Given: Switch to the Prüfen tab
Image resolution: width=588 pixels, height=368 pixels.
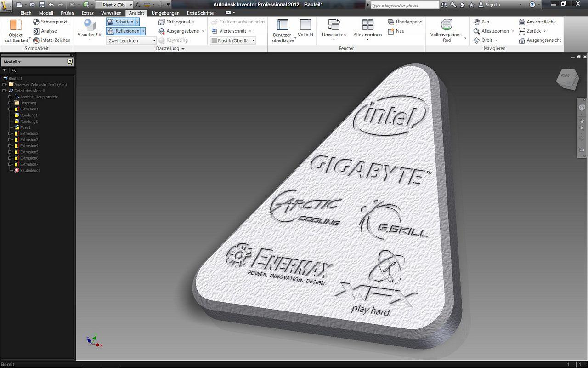Looking at the screenshot, I should click(68, 13).
